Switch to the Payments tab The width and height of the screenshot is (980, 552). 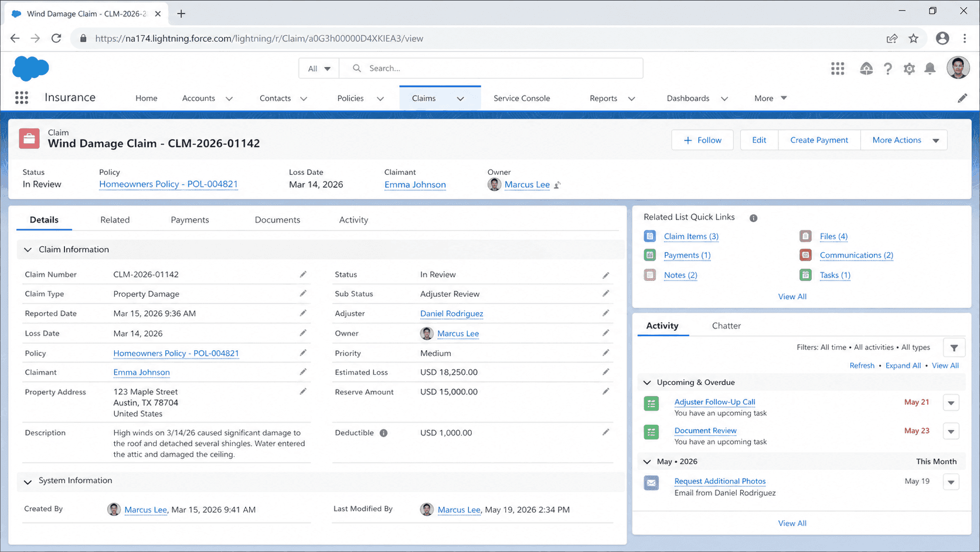[x=190, y=220]
